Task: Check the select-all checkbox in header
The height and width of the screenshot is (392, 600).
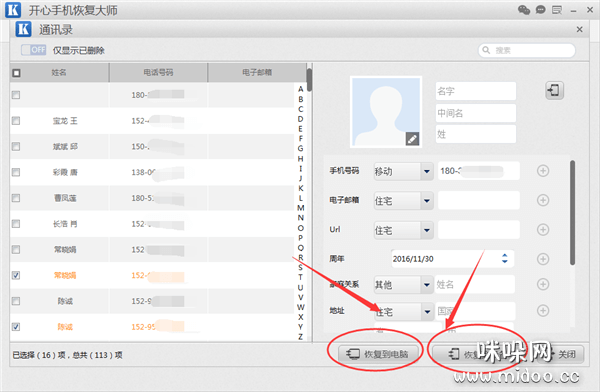Action: [x=16, y=73]
